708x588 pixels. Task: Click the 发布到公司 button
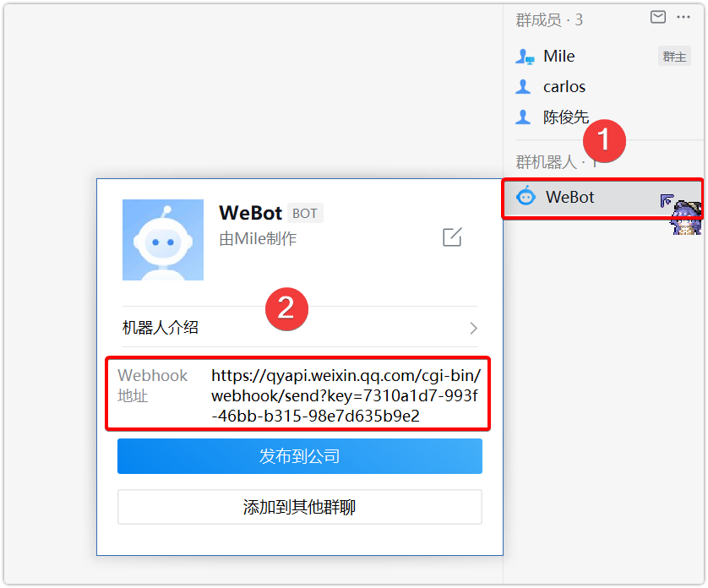(x=300, y=456)
